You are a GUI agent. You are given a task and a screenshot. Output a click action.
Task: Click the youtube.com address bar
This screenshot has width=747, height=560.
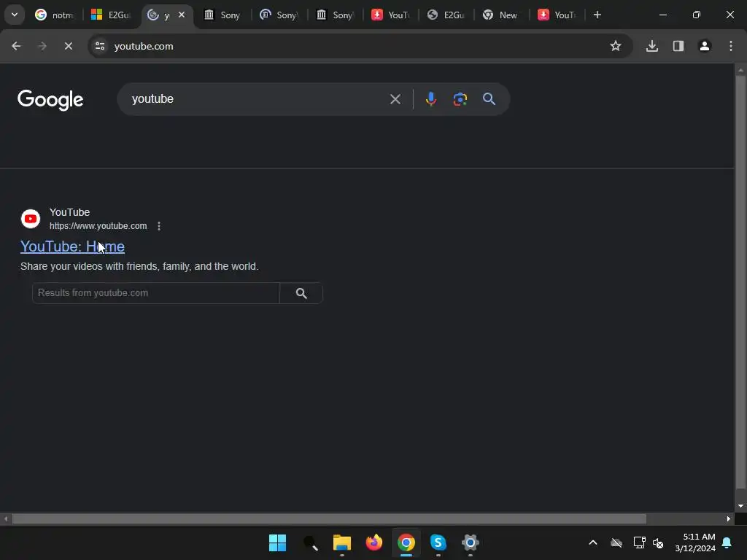click(359, 46)
